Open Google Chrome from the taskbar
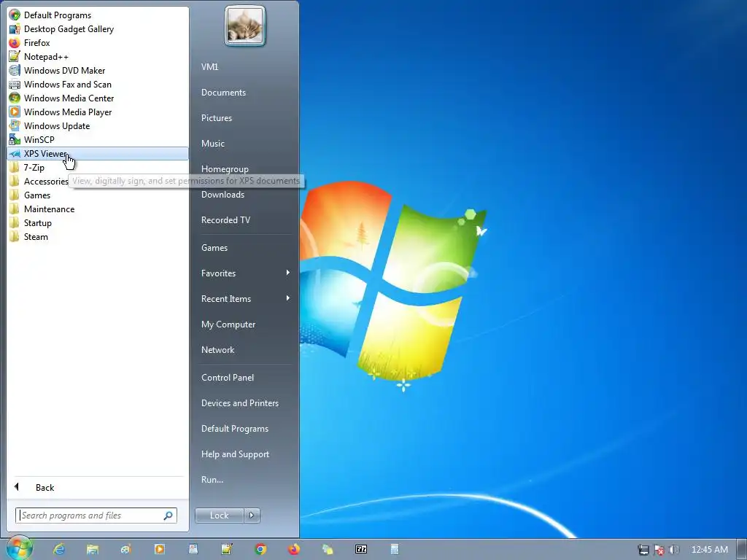The height and width of the screenshot is (560, 747). tap(260, 549)
